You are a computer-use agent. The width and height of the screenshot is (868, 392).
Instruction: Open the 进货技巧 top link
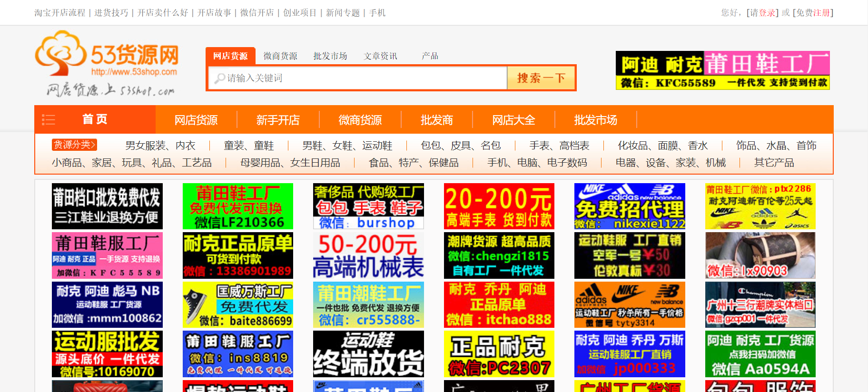click(111, 13)
